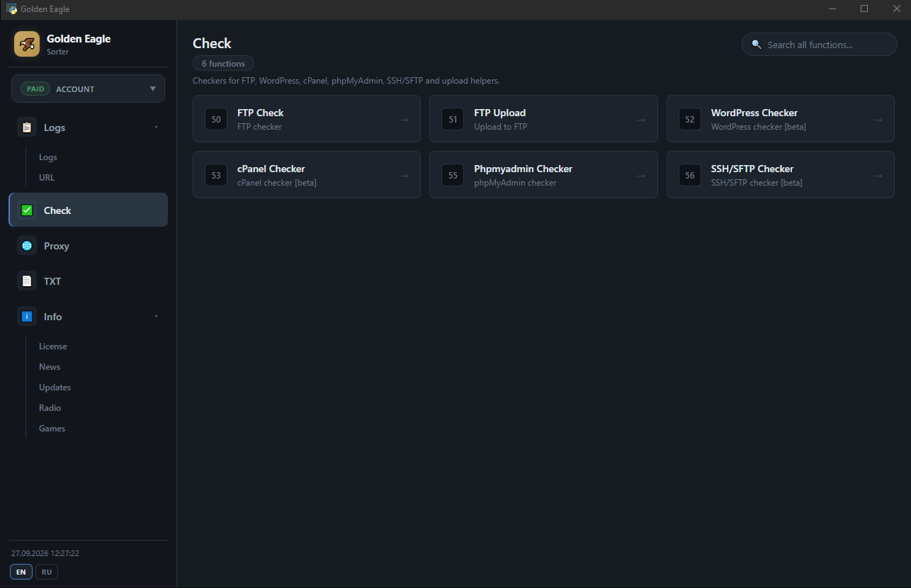Click the number 51 badge

coord(453,120)
